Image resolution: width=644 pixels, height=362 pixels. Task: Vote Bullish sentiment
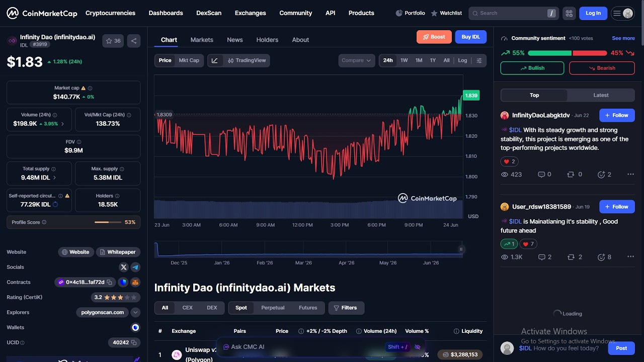click(532, 68)
